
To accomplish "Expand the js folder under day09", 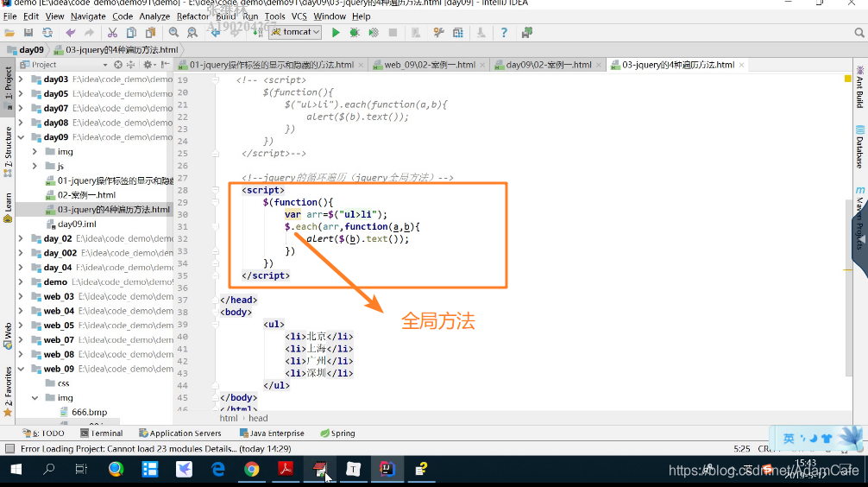I will tap(35, 166).
